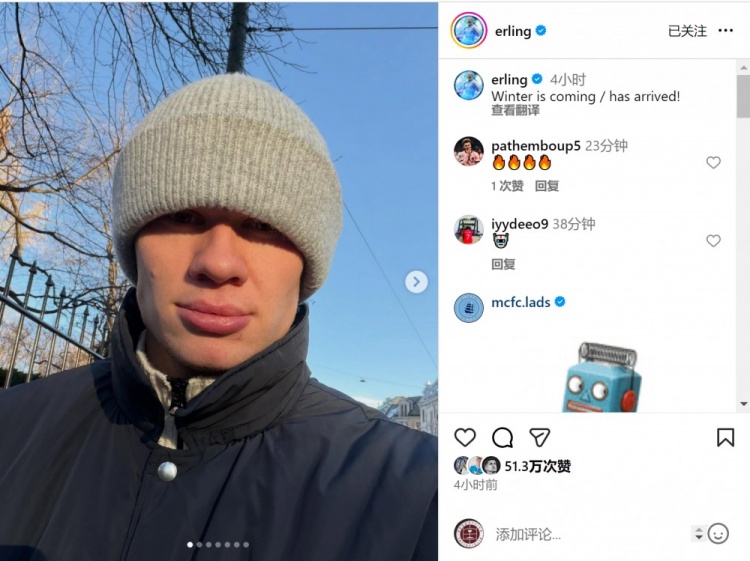
Task: Toggle the 已关注 following button
Action: point(687,31)
